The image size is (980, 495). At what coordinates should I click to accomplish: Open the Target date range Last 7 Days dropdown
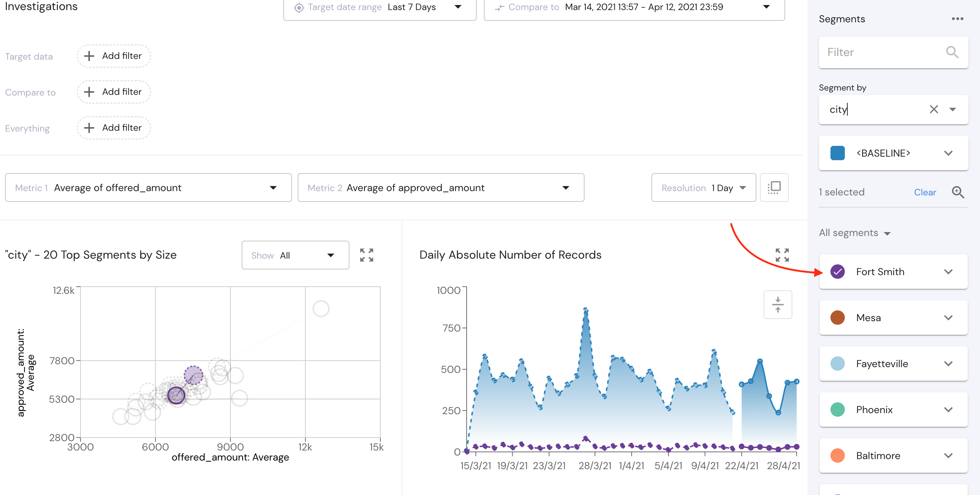380,8
